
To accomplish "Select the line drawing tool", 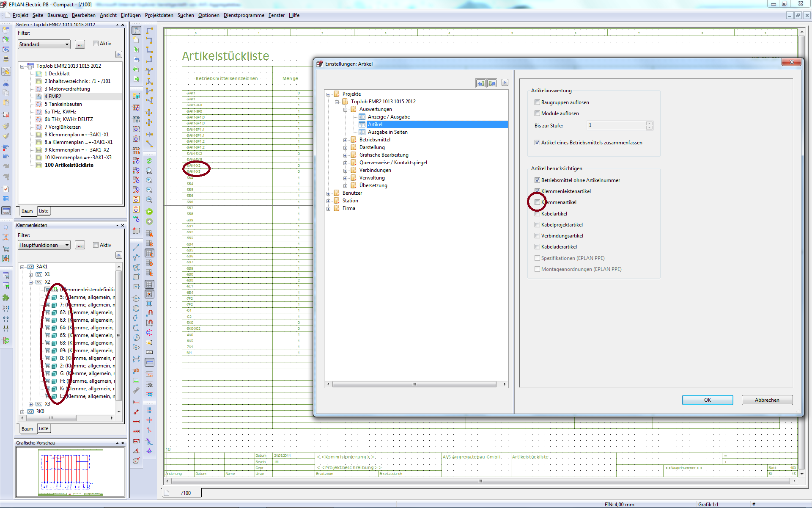I will pyautogui.click(x=136, y=247).
